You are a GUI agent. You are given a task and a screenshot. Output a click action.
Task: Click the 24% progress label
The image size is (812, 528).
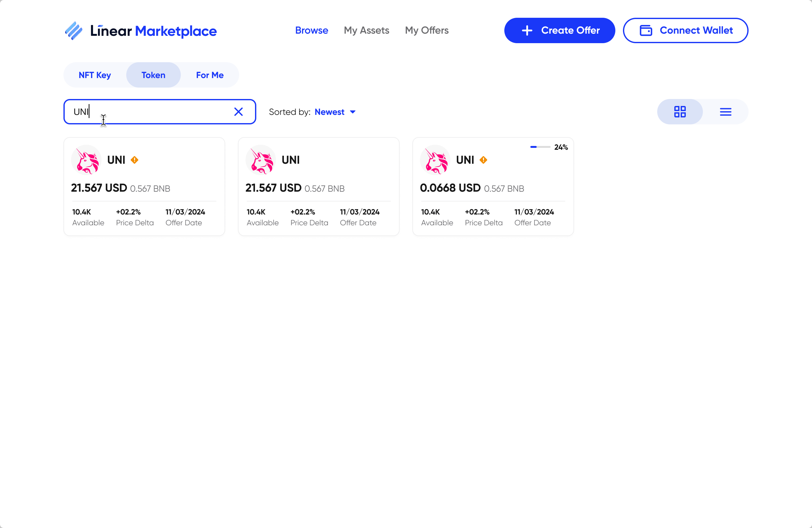[x=561, y=147]
